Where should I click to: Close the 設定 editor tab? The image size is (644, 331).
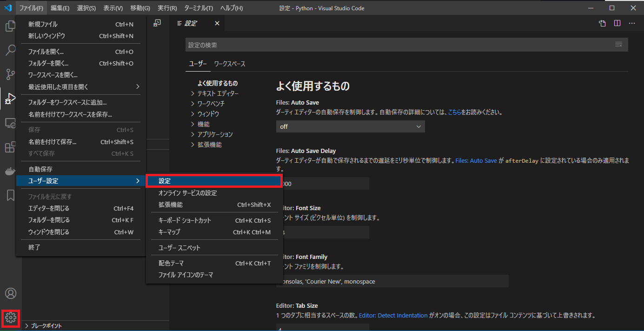[x=217, y=23]
